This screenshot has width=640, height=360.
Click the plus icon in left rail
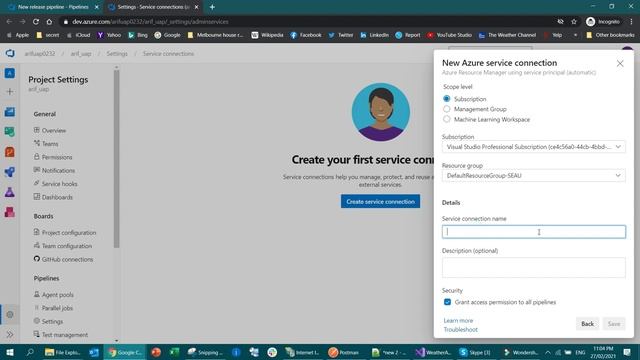[10, 91]
